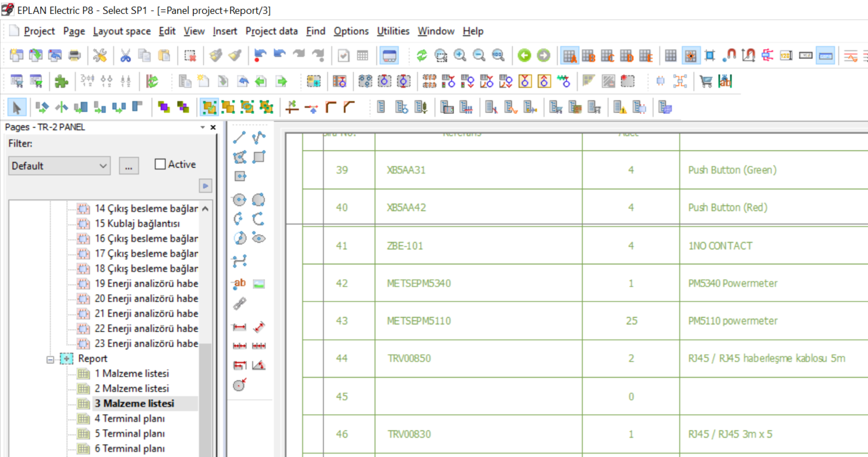Select the Insert Image tool
This screenshot has height=457, width=868.
point(259,283)
